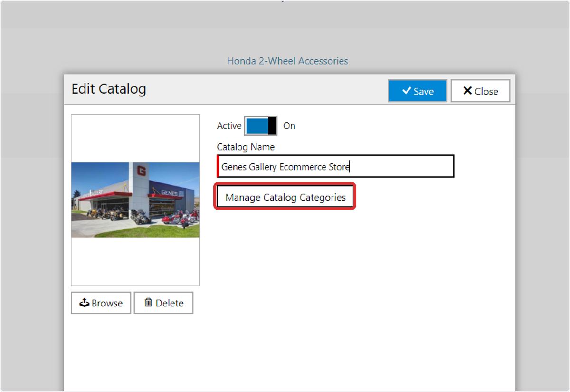Select the dealership catalog thumbnail

(x=135, y=200)
